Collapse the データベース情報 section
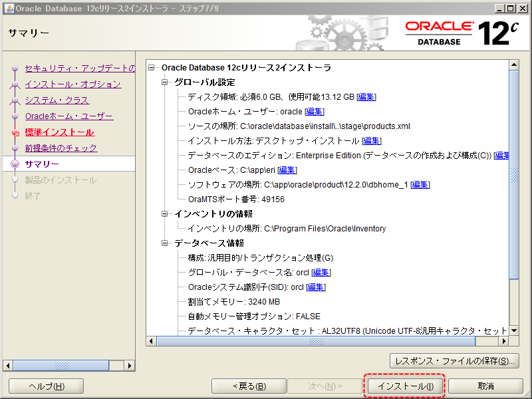 tap(163, 243)
